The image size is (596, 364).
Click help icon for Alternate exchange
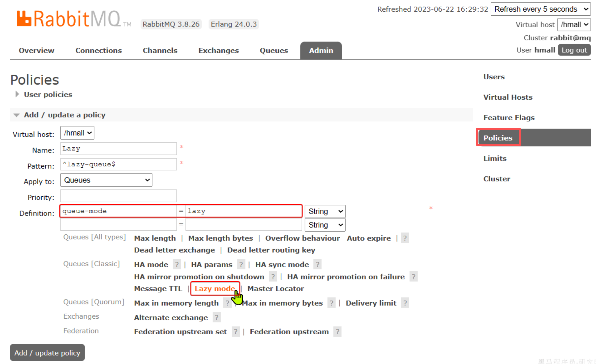[x=217, y=317]
